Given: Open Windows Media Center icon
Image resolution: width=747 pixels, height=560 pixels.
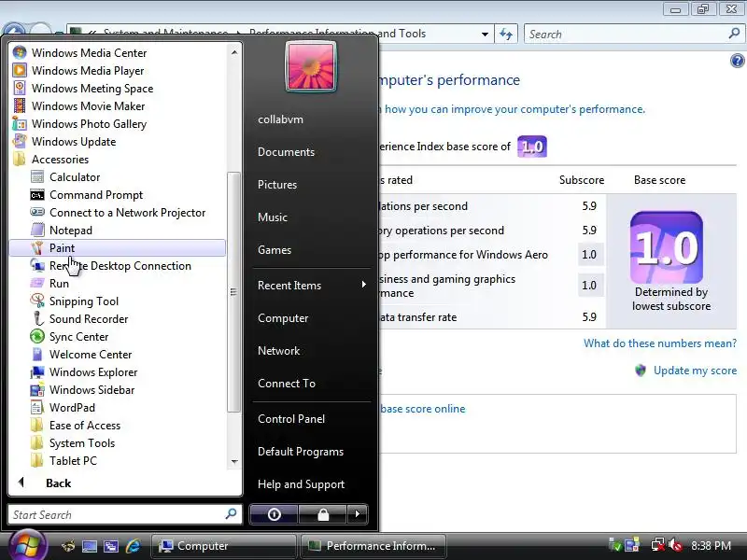Looking at the screenshot, I should pyautogui.click(x=20, y=52).
